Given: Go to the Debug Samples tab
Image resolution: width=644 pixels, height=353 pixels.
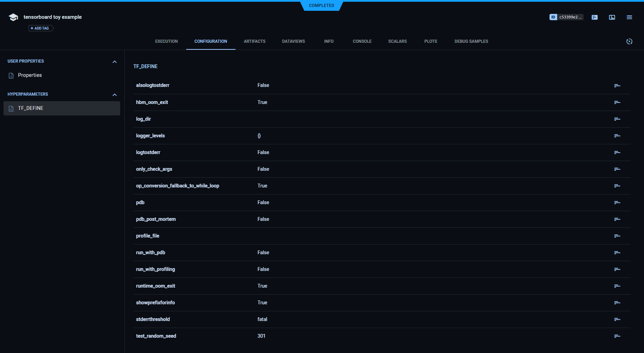Looking at the screenshot, I should pyautogui.click(x=471, y=41).
